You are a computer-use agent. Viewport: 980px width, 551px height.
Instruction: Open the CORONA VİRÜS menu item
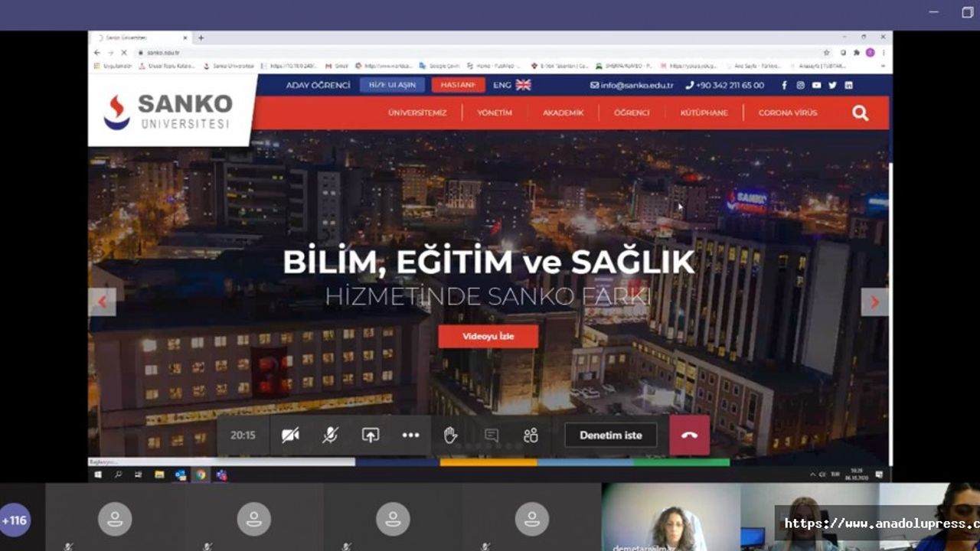point(788,112)
